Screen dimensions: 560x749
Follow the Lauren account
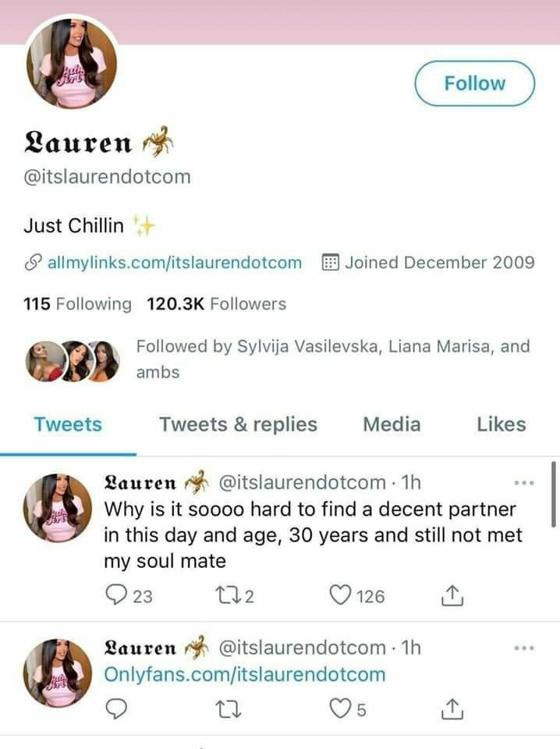(x=474, y=83)
